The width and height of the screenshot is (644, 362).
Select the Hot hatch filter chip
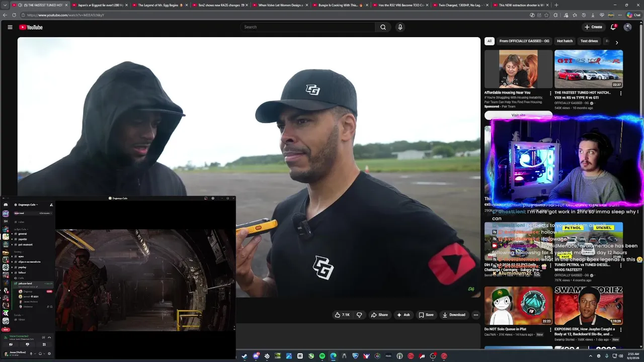pos(565,41)
